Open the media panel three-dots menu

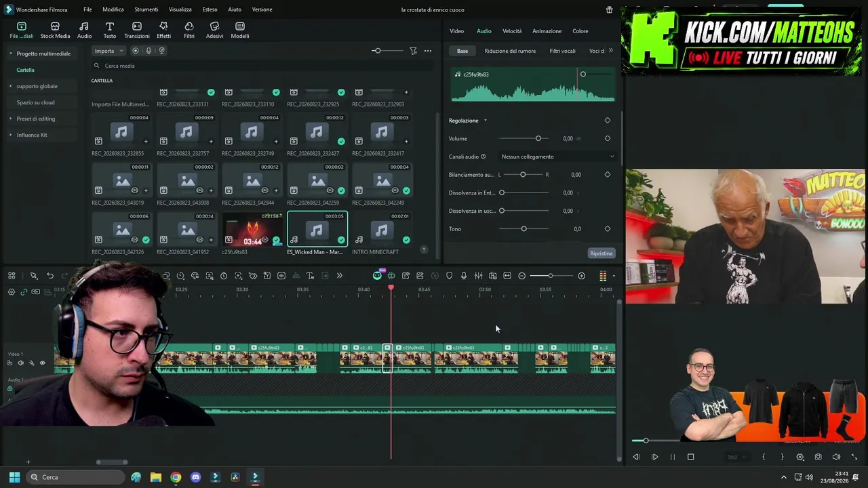tap(428, 51)
